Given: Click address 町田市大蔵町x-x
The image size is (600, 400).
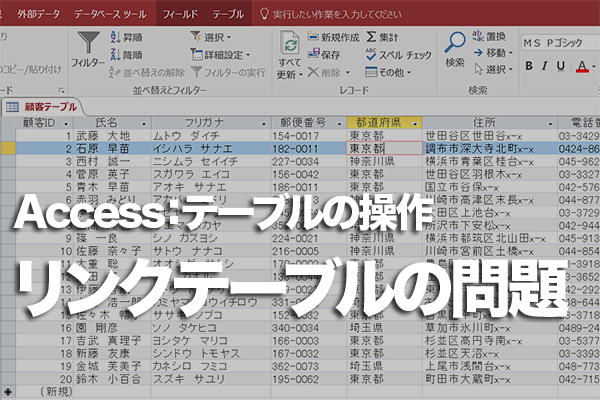Looking at the screenshot, I should (x=490, y=379).
